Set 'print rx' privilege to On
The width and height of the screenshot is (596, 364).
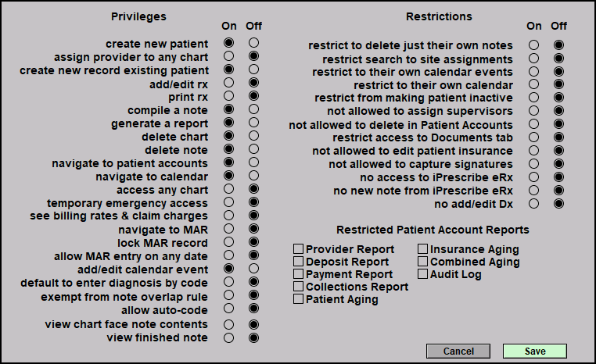point(229,96)
